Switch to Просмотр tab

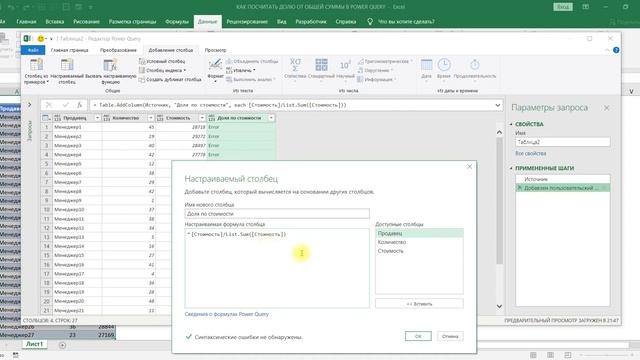point(215,50)
